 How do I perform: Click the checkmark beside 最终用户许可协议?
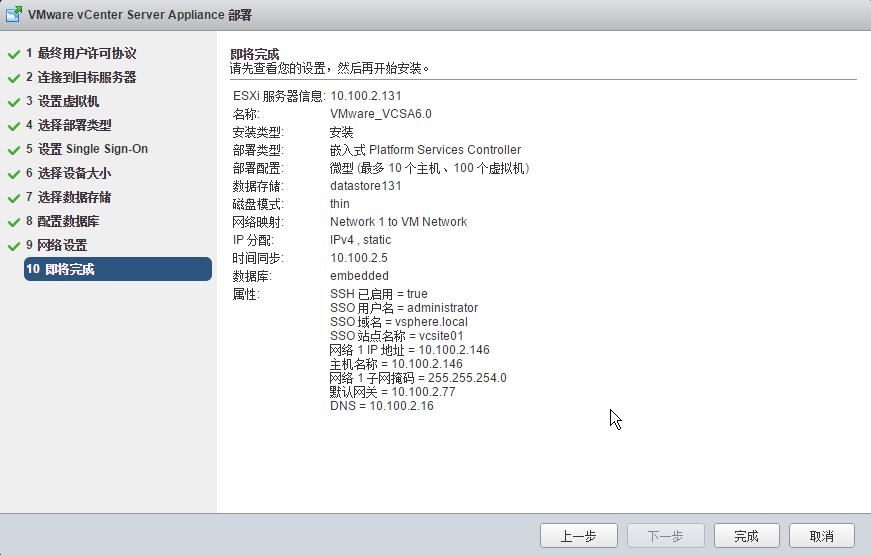pyautogui.click(x=14, y=54)
